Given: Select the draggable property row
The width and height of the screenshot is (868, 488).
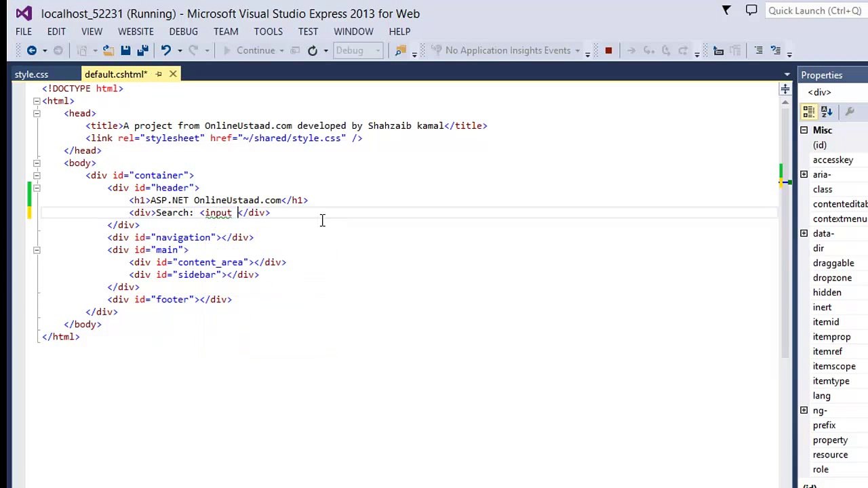Looking at the screenshot, I should point(833,263).
